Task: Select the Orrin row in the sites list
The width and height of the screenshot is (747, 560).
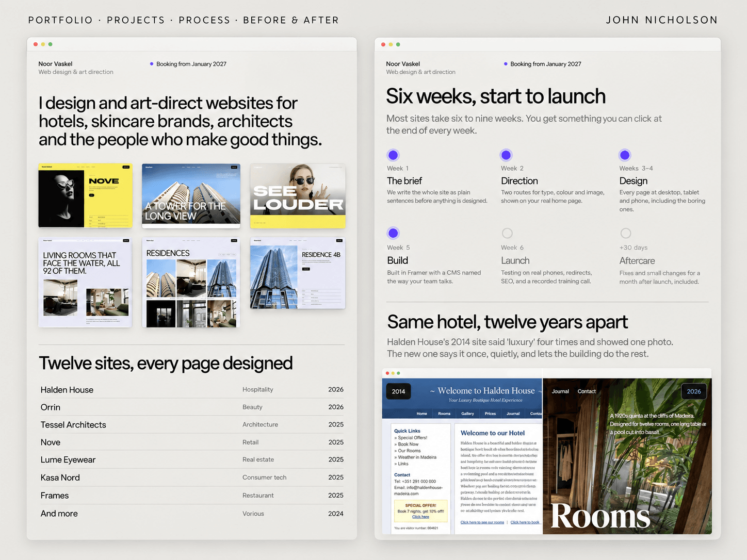Action: click(192, 407)
